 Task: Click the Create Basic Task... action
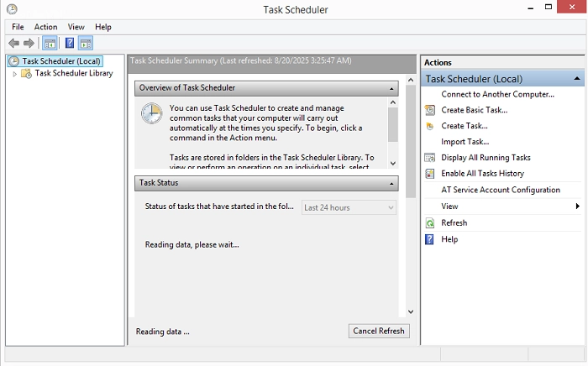pyautogui.click(x=474, y=110)
